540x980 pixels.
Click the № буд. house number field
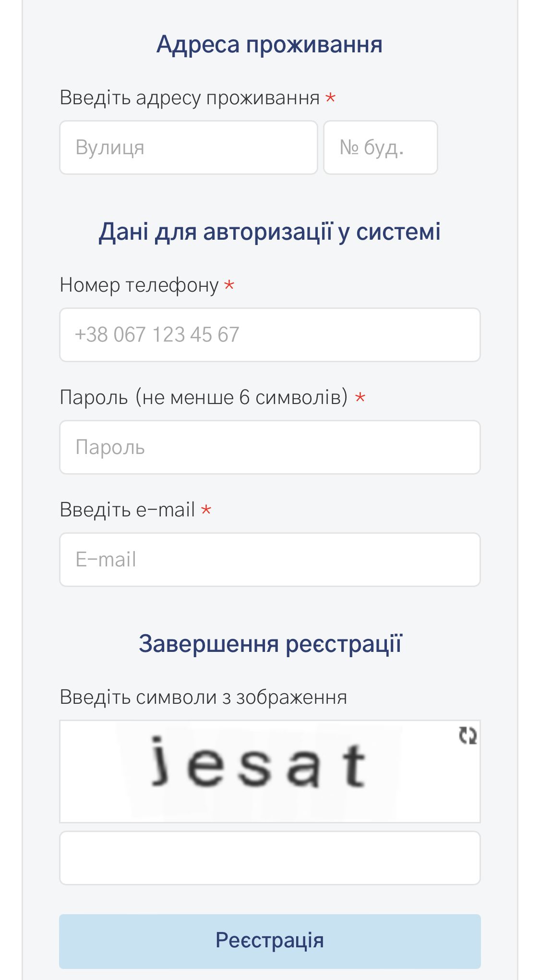point(380,147)
